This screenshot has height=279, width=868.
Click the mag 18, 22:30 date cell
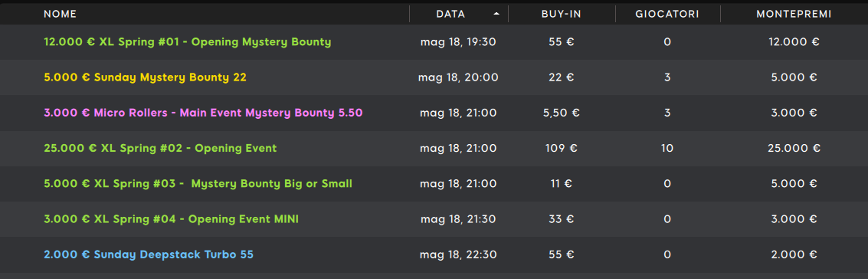[x=458, y=254]
